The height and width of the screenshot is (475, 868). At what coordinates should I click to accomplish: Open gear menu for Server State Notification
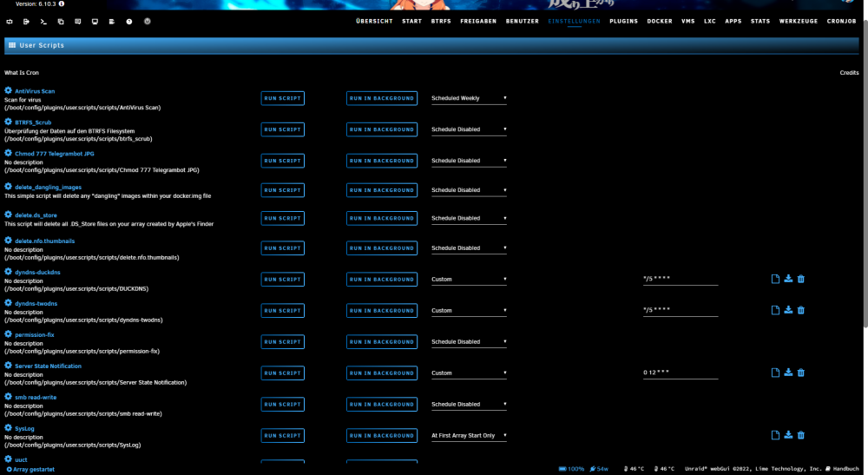(9, 366)
